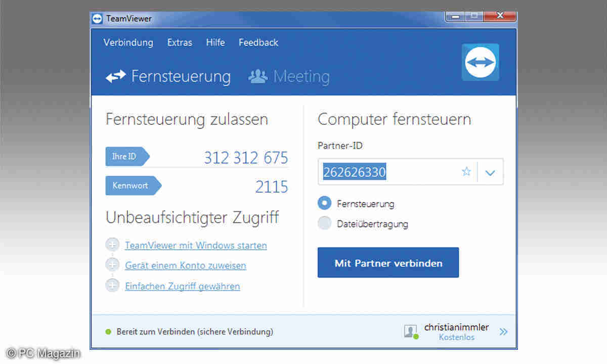Open the Hilfe menu
Image resolution: width=607 pixels, height=364 pixels.
(215, 42)
